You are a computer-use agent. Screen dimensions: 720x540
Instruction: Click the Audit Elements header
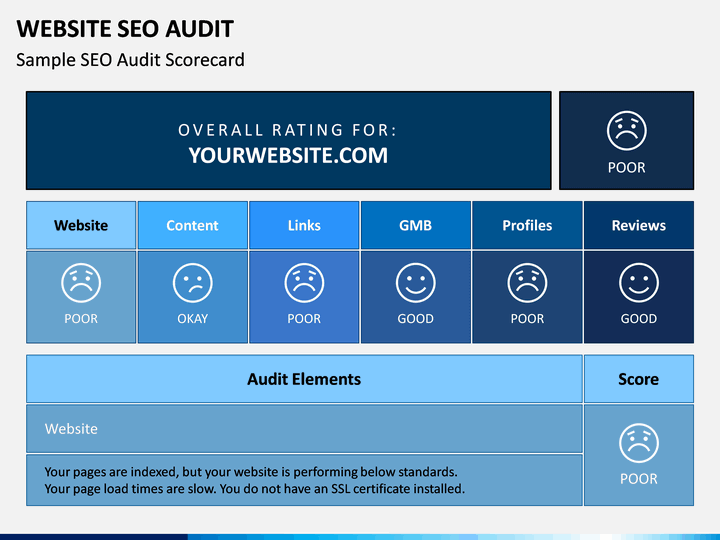(x=304, y=379)
